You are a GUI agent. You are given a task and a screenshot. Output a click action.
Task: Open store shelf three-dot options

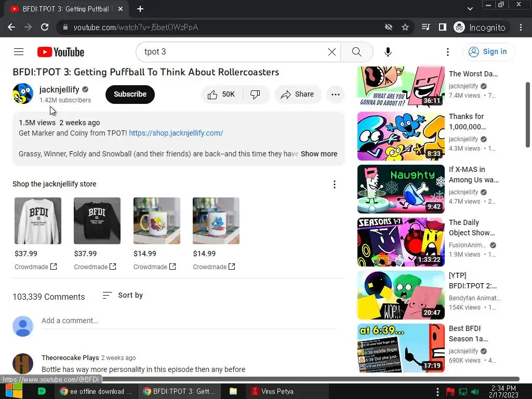335,184
